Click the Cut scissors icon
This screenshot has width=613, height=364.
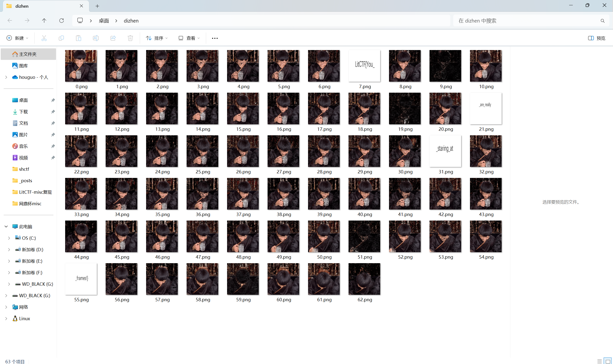pos(44,38)
